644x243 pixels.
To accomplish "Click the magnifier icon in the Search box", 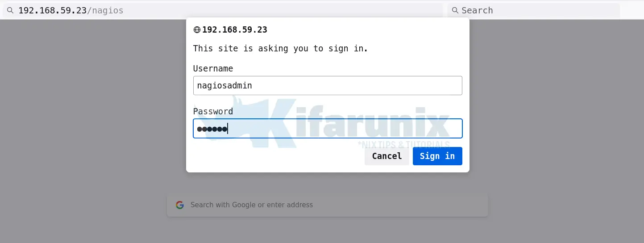I will (455, 10).
